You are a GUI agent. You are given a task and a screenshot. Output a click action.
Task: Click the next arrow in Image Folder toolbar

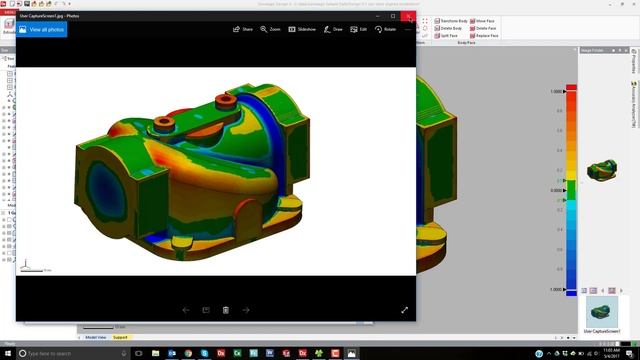(621, 291)
